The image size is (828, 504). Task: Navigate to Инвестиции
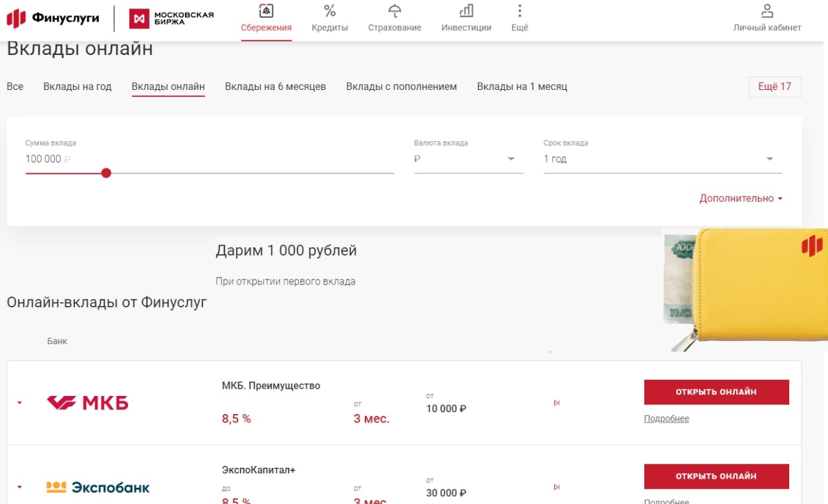click(466, 18)
